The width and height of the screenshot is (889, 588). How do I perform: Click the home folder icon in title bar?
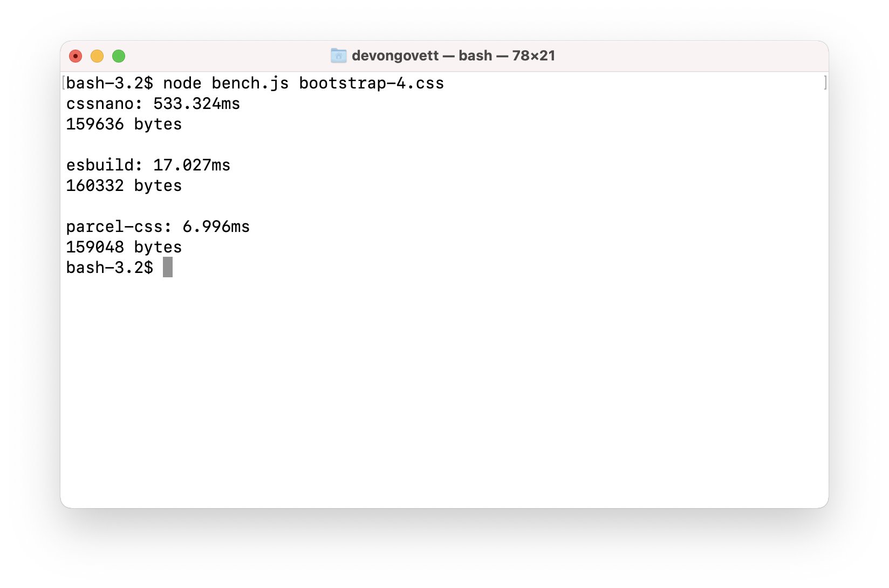coord(338,56)
